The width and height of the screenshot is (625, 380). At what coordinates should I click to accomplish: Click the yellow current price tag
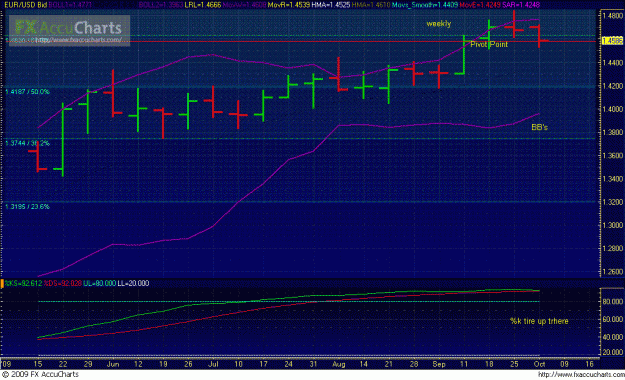pyautogui.click(x=612, y=41)
